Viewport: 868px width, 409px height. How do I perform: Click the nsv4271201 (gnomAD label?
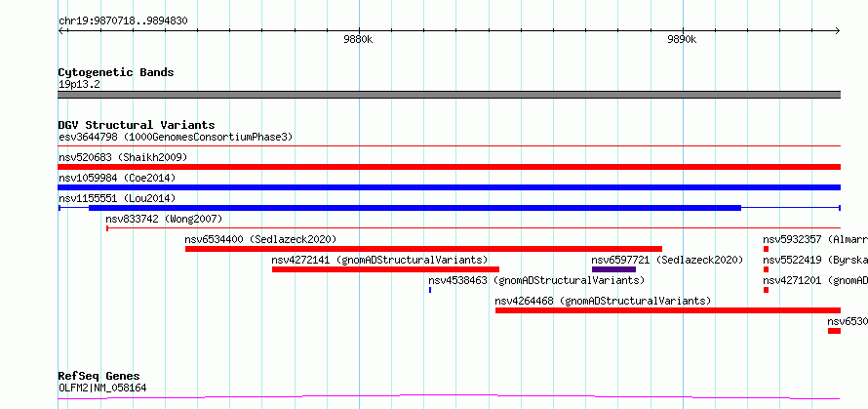point(815,280)
